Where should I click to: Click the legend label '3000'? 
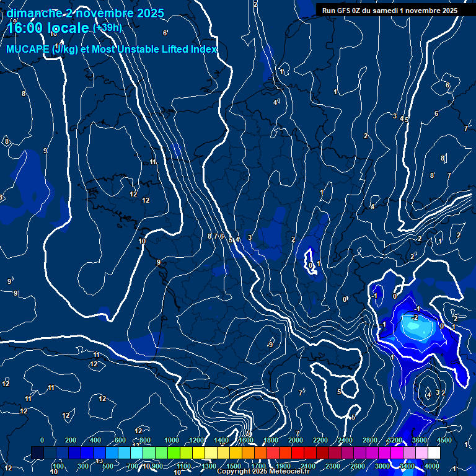tap(382, 466)
